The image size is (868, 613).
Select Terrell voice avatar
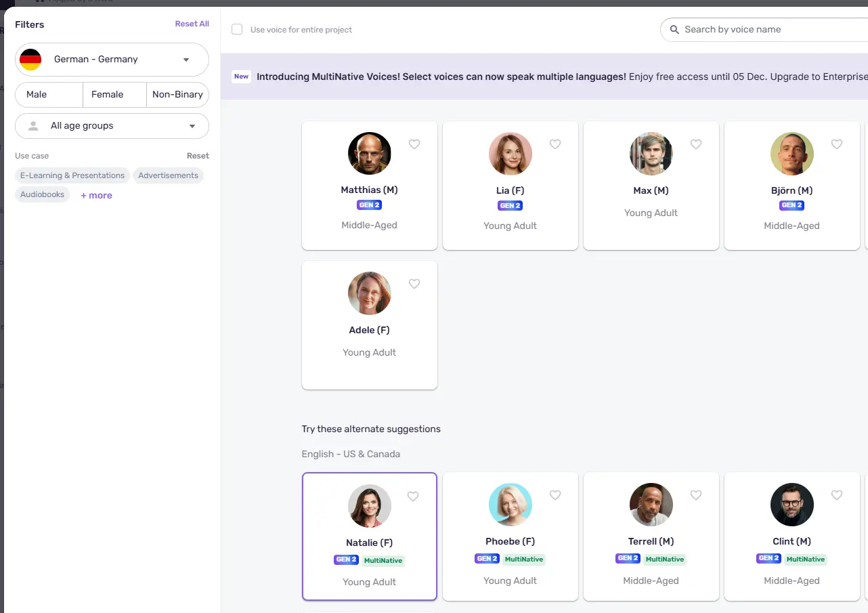click(651, 505)
